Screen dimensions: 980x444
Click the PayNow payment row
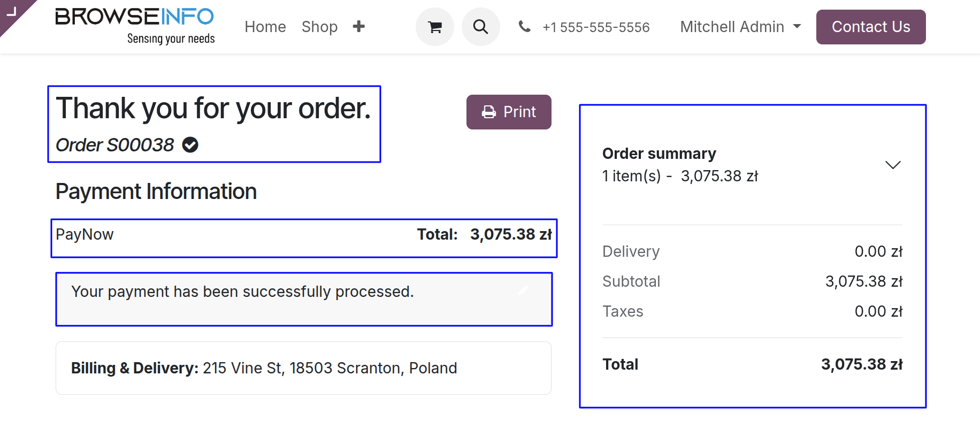coord(304,235)
